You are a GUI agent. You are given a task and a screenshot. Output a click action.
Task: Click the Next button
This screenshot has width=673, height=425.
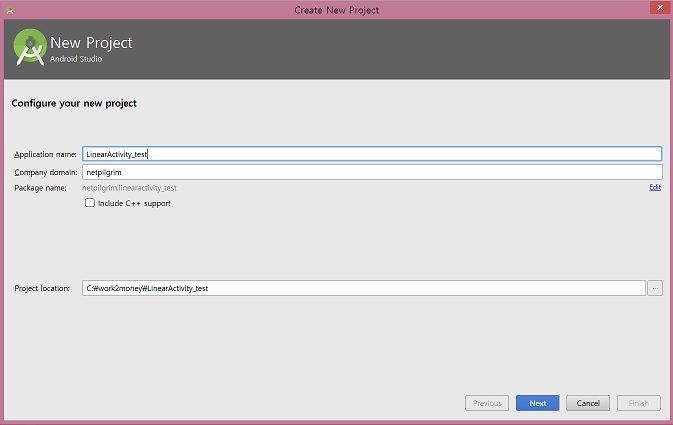[x=537, y=403]
